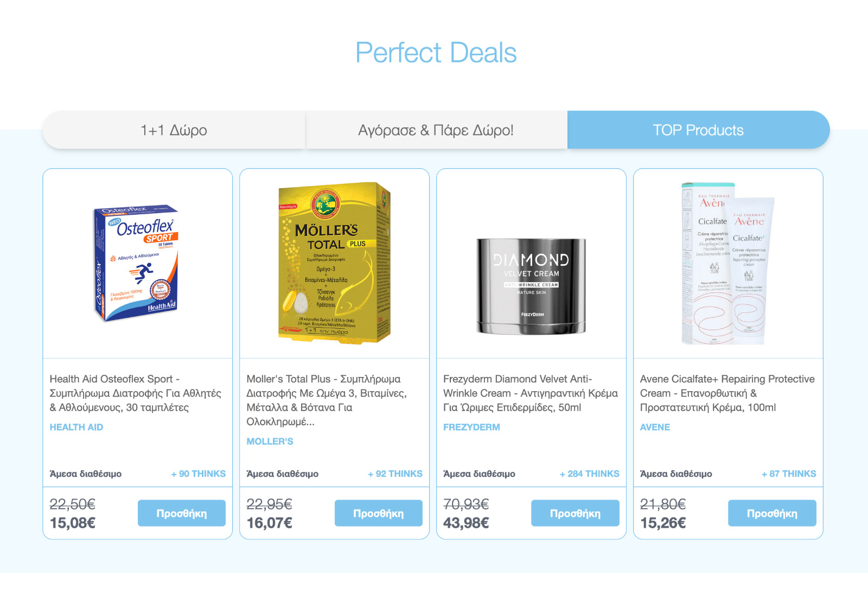Open Avene Cicalfate+ Repairing Protective Cream title
The image size is (868, 595).
point(727,393)
